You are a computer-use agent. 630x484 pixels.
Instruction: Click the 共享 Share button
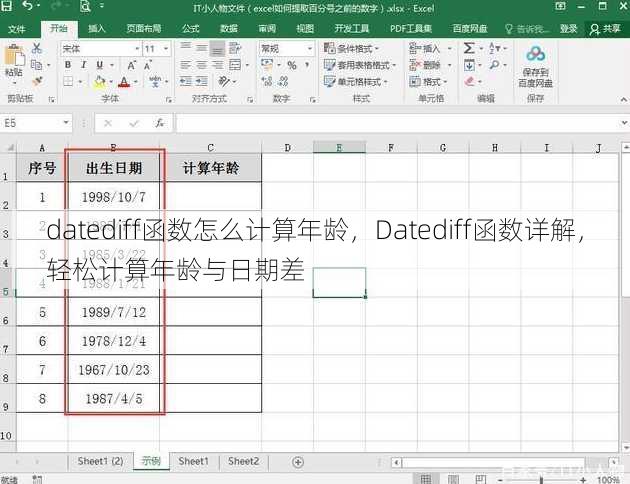[605, 29]
